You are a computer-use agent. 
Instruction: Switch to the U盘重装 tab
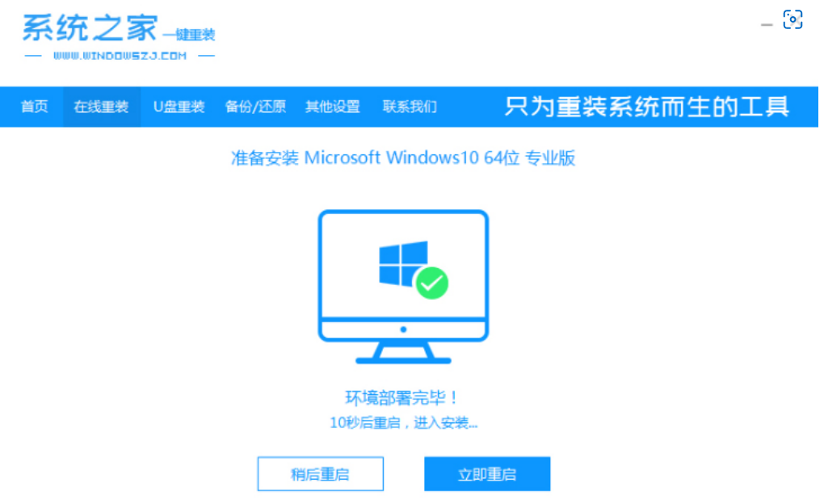179,107
